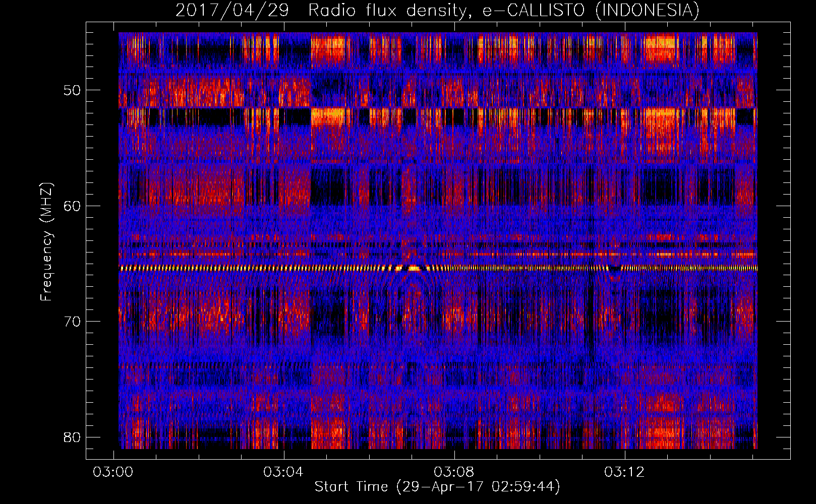Click the "50" frequency tick label

coord(72,90)
